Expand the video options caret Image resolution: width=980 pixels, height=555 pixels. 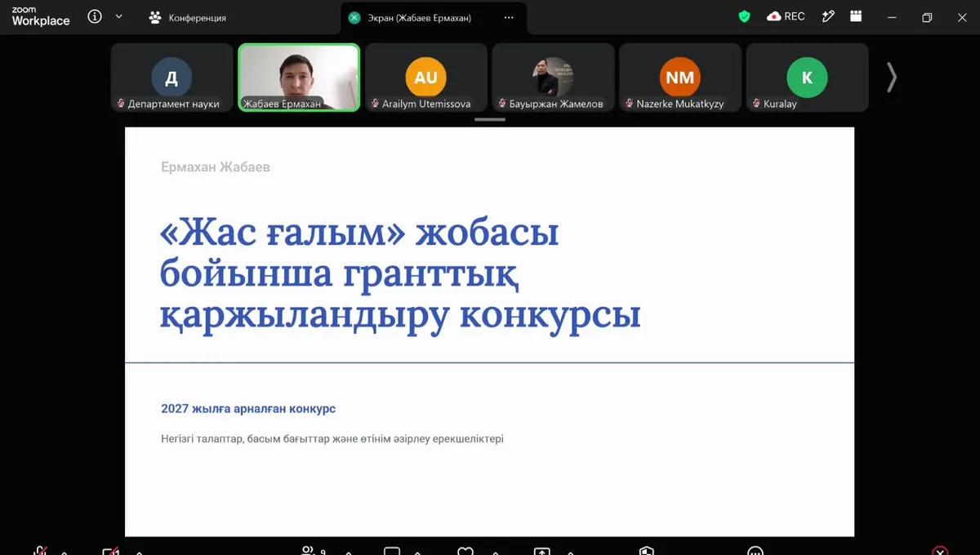pyautogui.click(x=140, y=553)
